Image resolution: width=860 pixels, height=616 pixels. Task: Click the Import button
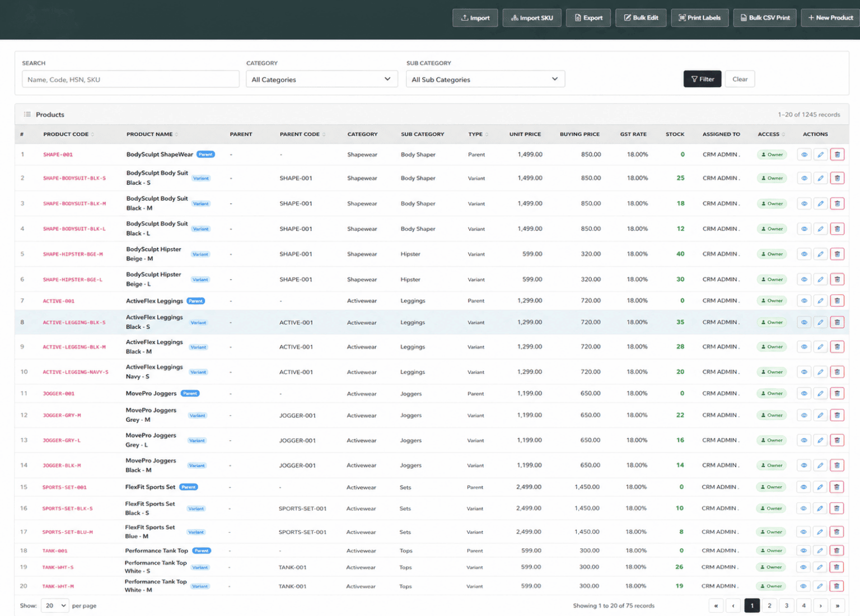[x=475, y=18]
